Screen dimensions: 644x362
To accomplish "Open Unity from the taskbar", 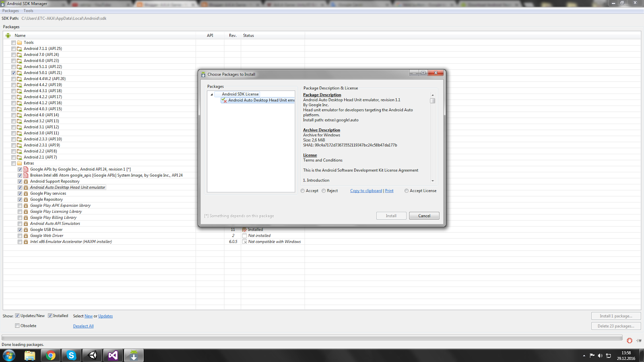I will point(93,356).
